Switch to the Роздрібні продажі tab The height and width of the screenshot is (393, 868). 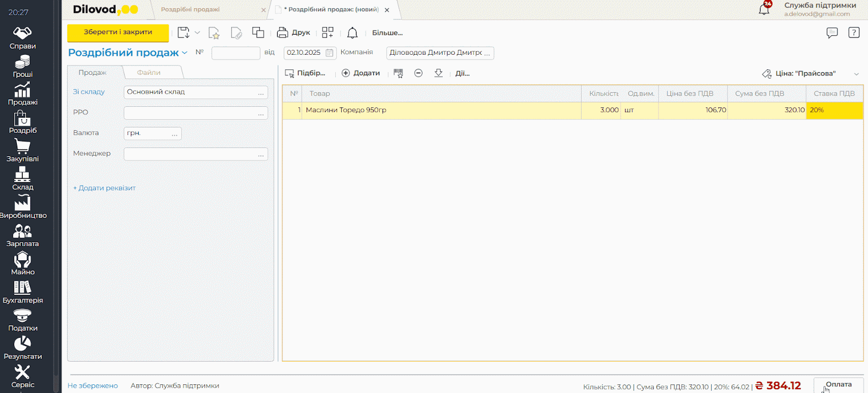pos(190,10)
